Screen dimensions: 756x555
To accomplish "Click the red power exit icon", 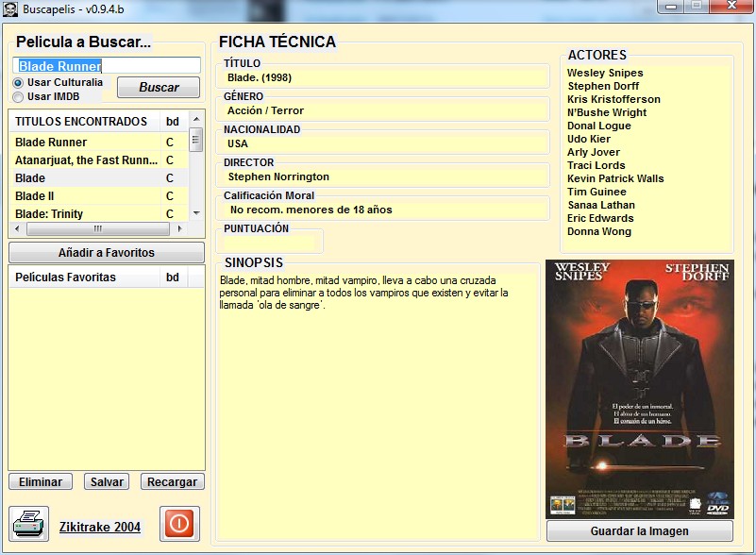I will (179, 524).
